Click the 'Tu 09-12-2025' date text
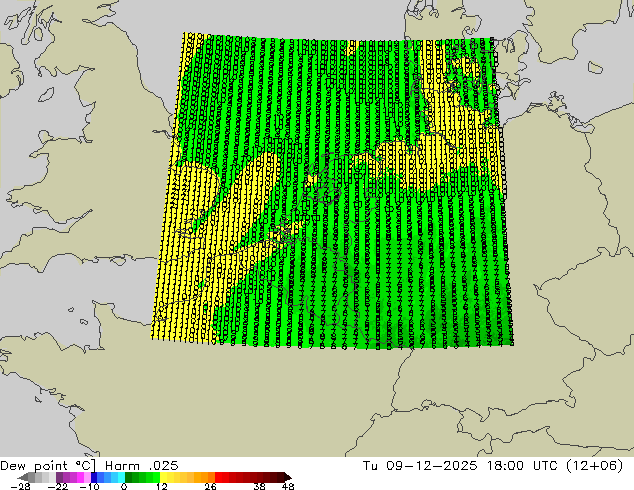Screen dimensions: 634x490 click(x=420, y=466)
